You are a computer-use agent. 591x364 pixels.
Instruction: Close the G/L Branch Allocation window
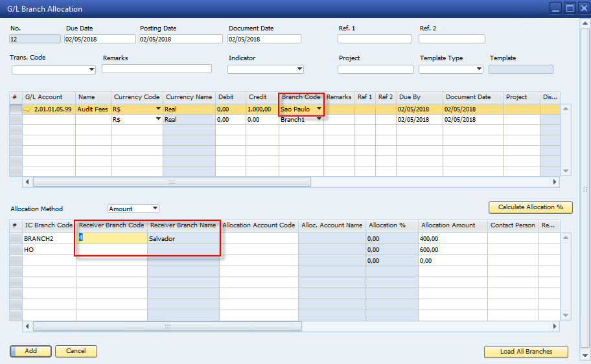583,8
